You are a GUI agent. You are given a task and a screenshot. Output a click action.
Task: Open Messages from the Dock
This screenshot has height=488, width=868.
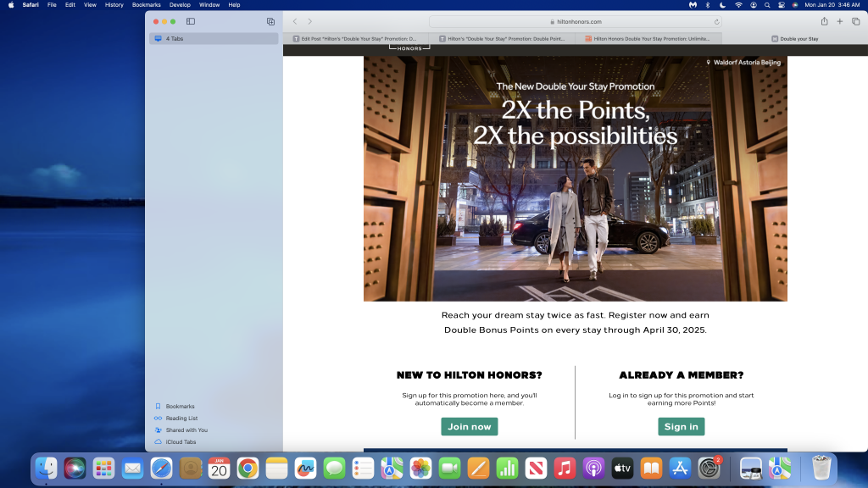tap(334, 469)
